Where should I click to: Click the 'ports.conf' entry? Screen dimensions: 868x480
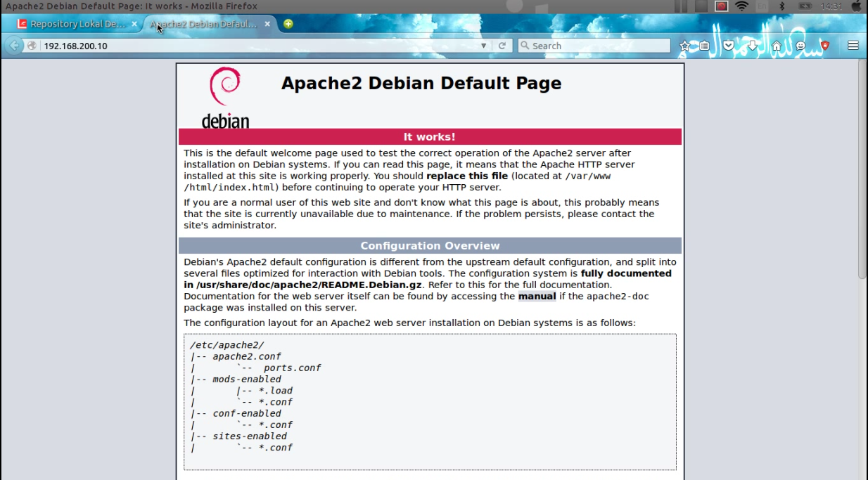coord(293,368)
